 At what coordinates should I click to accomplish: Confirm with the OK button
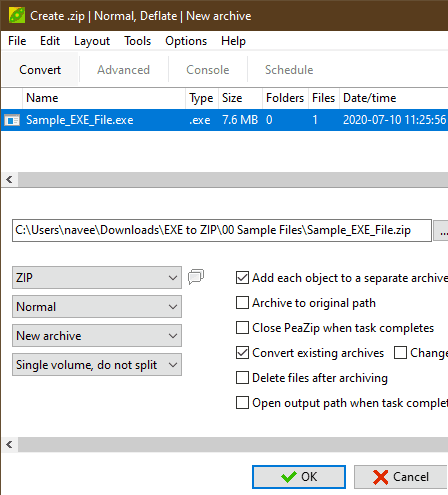pos(299,477)
